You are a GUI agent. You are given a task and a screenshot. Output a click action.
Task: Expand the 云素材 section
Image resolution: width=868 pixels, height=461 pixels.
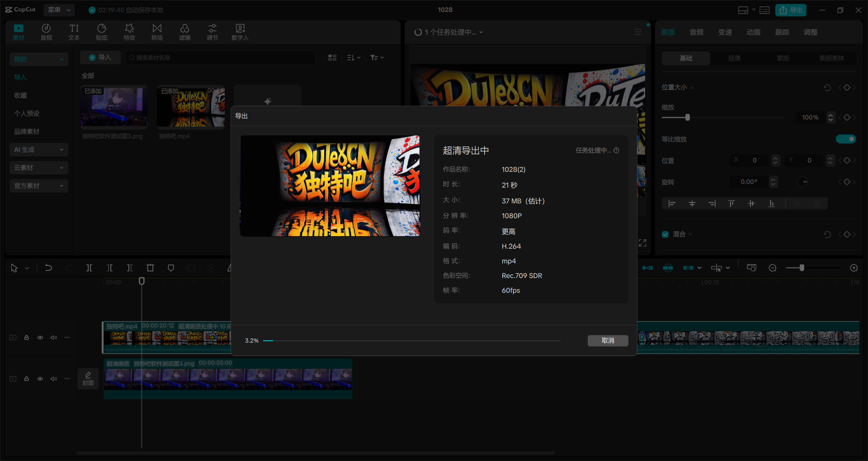click(x=39, y=168)
